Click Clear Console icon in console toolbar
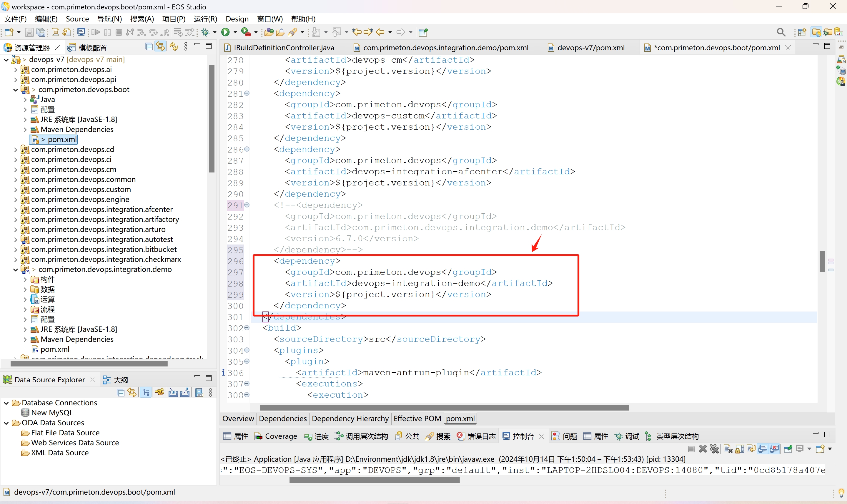Image resolution: width=847 pixels, height=504 pixels. click(728, 449)
